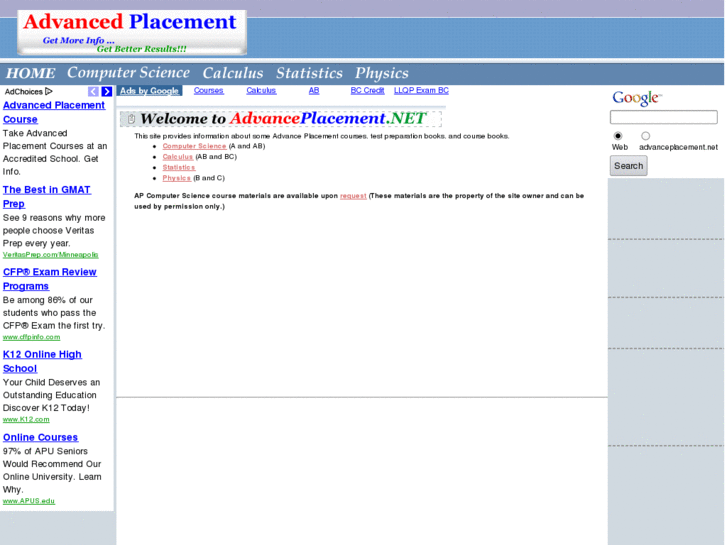Click the small icon beside Welcome heading
The width and height of the screenshot is (727, 545).
pyautogui.click(x=131, y=119)
